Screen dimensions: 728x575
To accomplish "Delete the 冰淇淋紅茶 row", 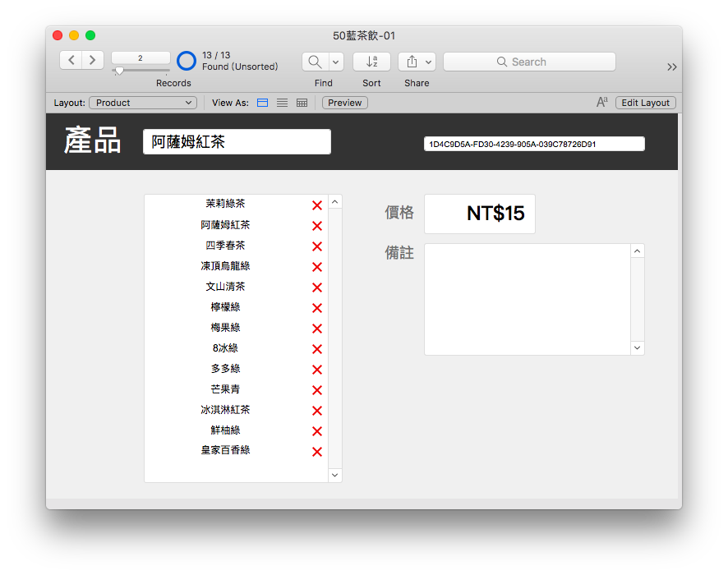I will tap(317, 411).
